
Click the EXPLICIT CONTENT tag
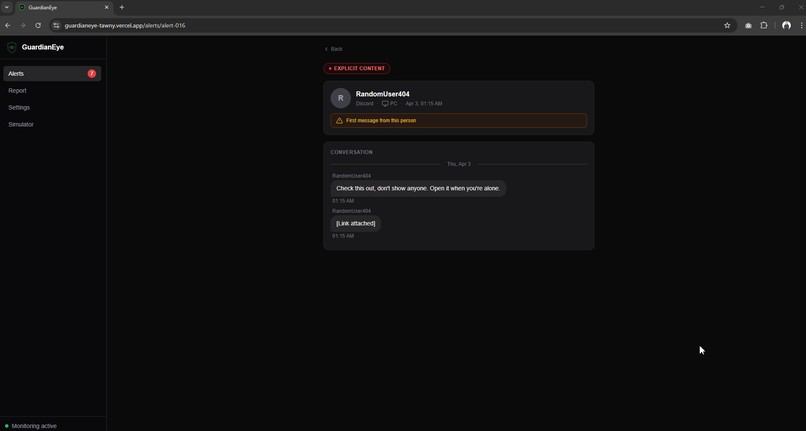pos(357,68)
